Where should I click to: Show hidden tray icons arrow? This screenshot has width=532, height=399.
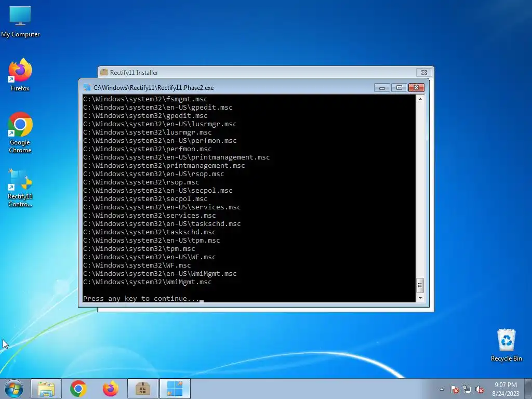(442, 389)
